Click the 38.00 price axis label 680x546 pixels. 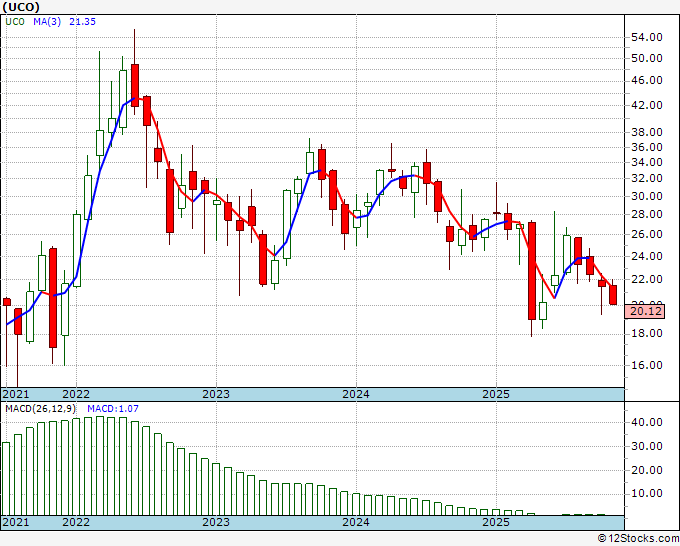click(x=645, y=131)
